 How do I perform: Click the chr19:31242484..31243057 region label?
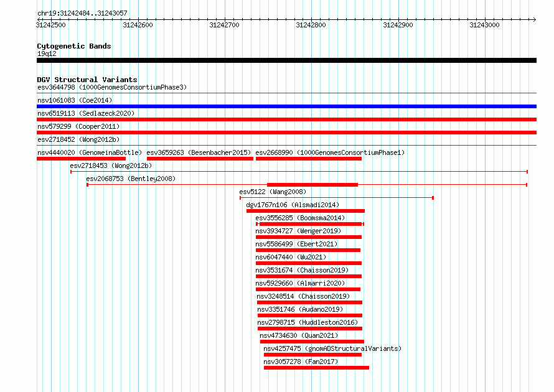point(82,13)
